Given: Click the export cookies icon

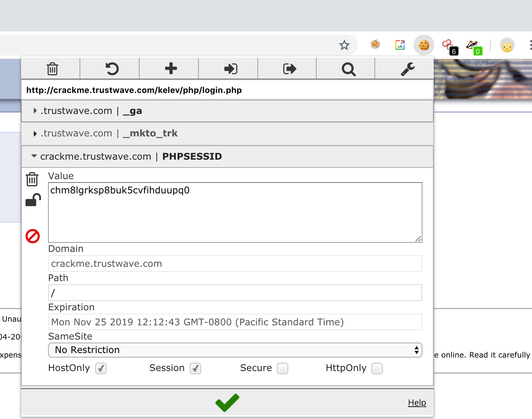Looking at the screenshot, I should tap(289, 69).
